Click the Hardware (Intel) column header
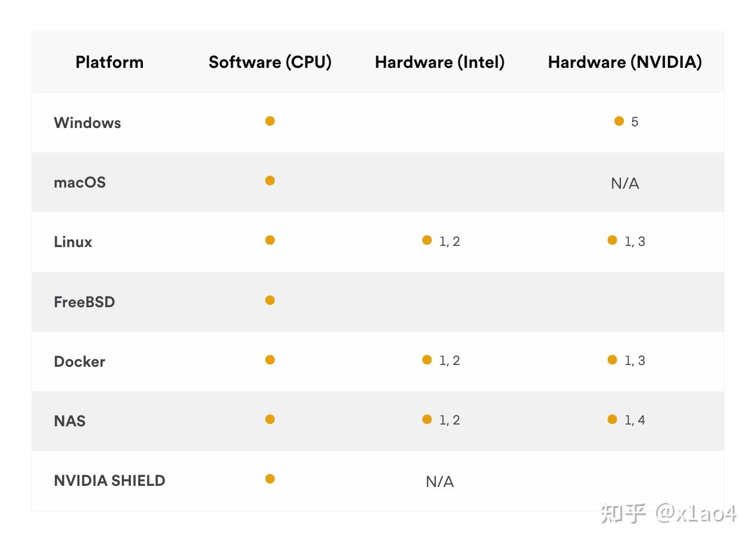 [x=440, y=62]
